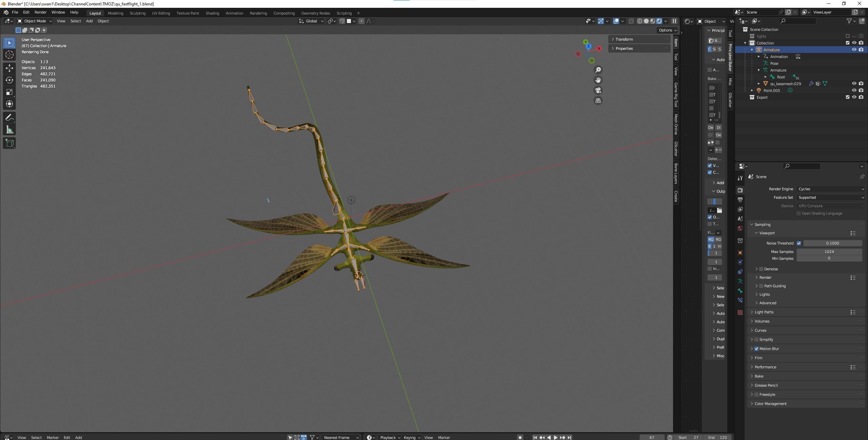Open the Render menu
The height and width of the screenshot is (440, 868).
tap(41, 12)
